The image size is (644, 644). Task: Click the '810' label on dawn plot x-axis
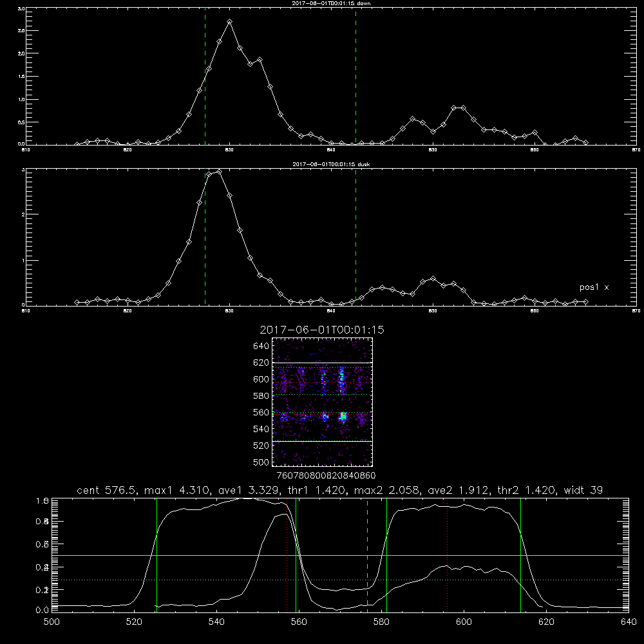26,150
